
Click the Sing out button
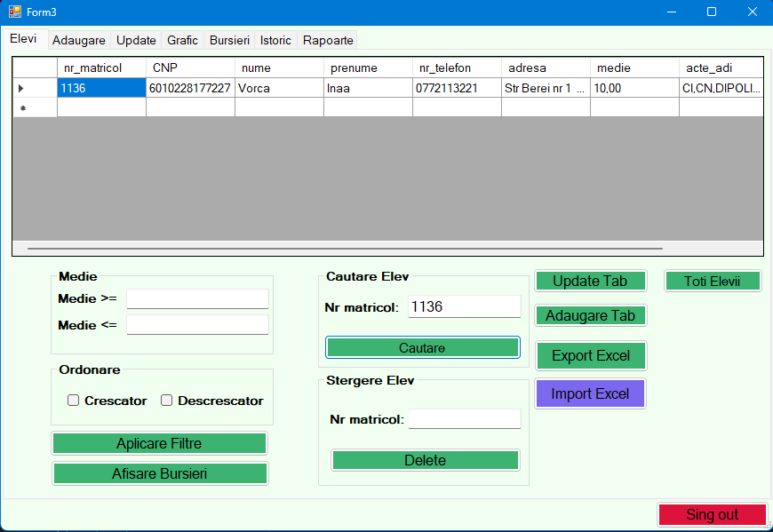point(712,514)
